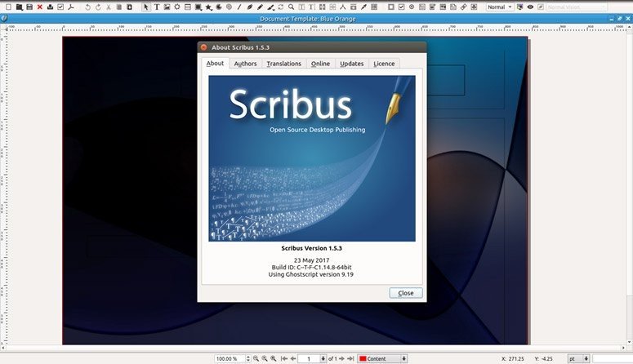Click the Redo arrow icon
Screen dimensions: 633x364
click(98, 7)
